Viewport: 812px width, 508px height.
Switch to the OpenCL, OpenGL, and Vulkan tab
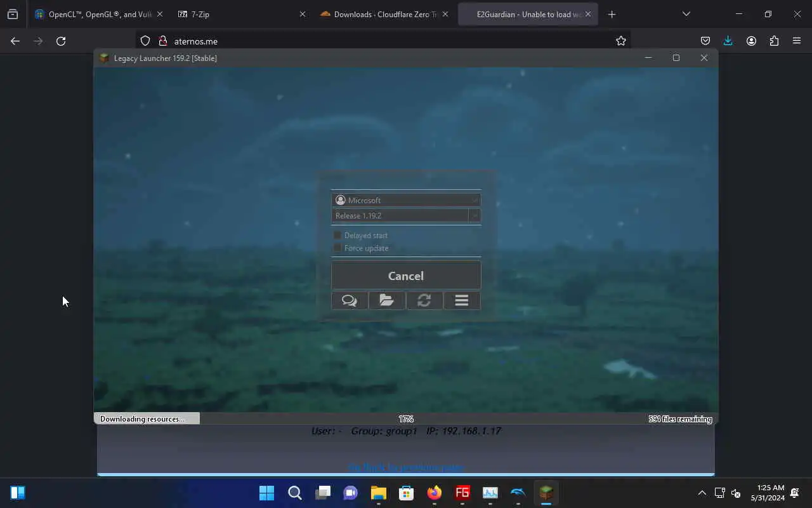pos(100,14)
